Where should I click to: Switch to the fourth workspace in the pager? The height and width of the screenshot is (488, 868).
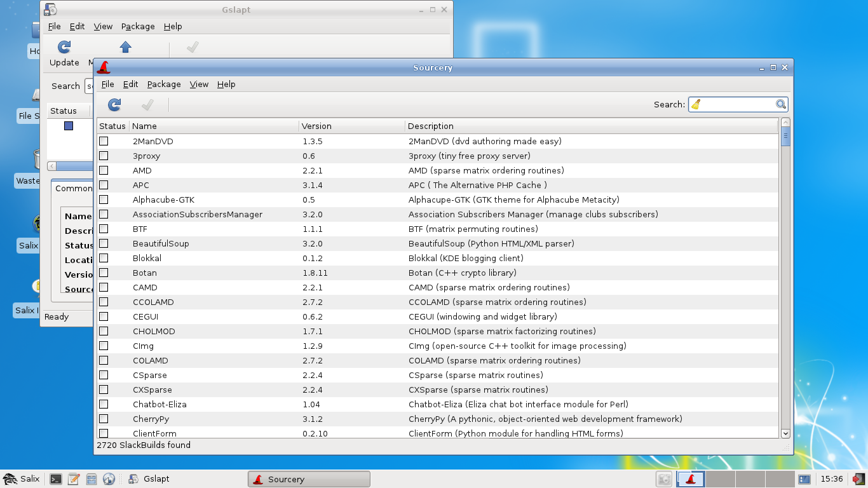(x=780, y=479)
